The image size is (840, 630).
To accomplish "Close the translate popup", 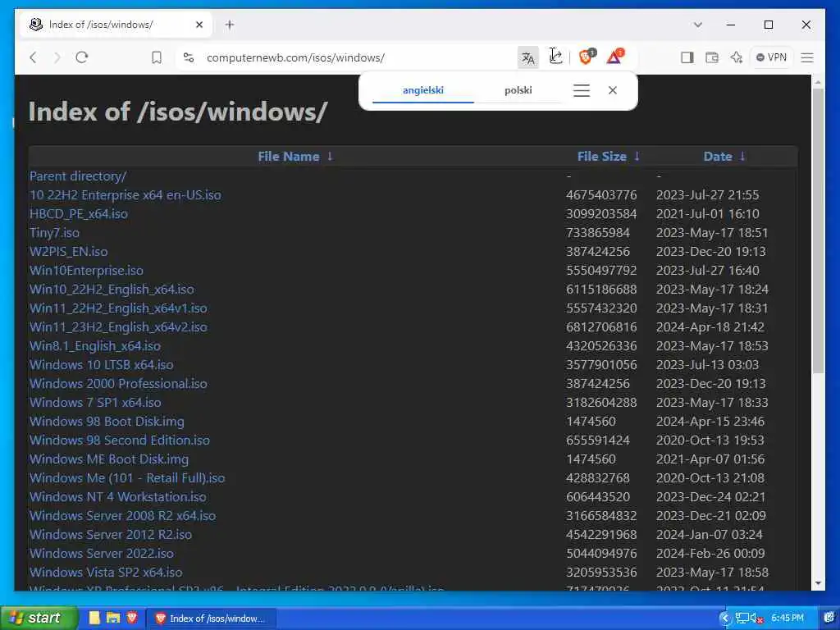I will pos(612,90).
